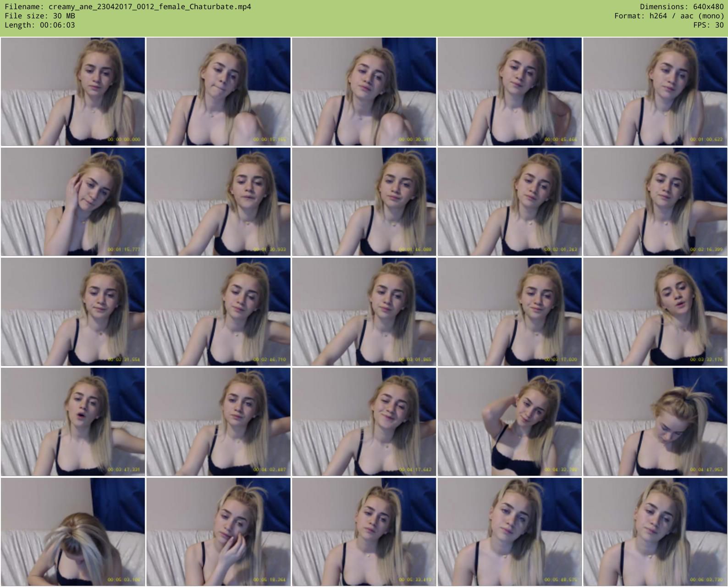
Task: Select the frame at 00:00:15 timestamp
Action: point(218,92)
